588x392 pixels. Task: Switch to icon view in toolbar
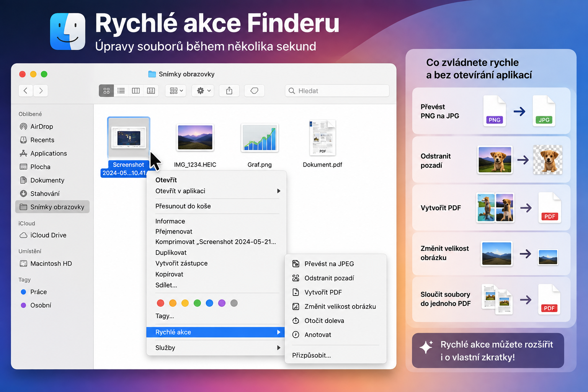[106, 91]
